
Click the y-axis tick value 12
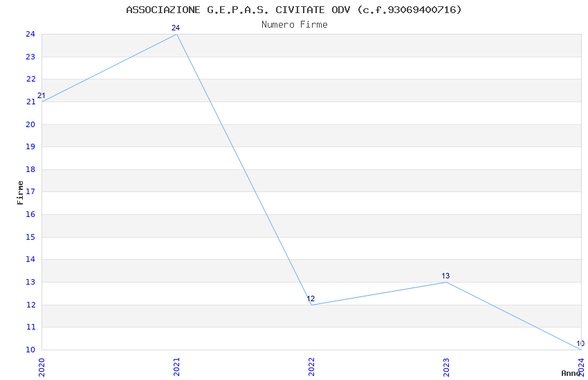[30, 305]
